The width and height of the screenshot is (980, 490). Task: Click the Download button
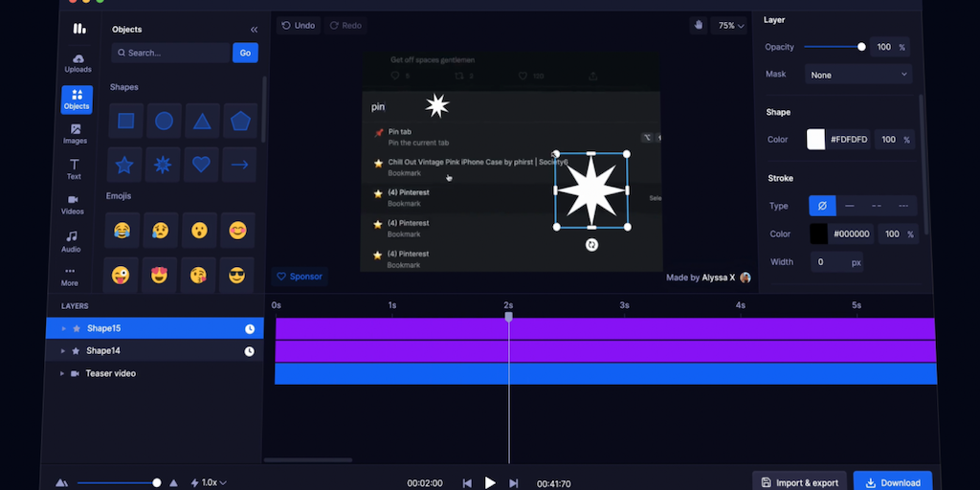[892, 482]
